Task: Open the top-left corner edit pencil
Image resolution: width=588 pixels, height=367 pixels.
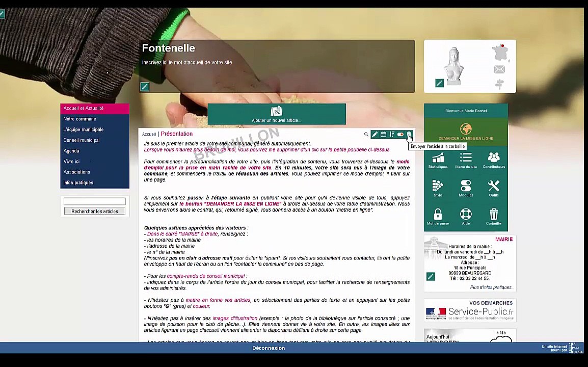Action: [2, 14]
